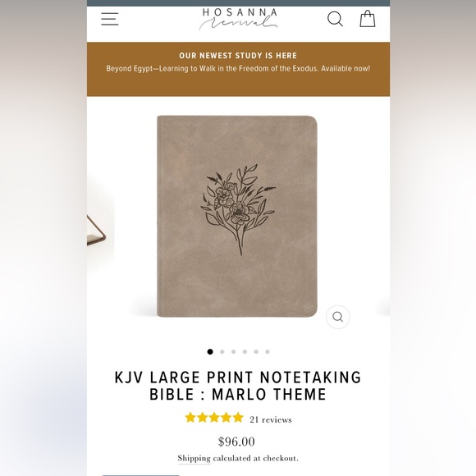Image resolution: width=476 pixels, height=476 pixels.
Task: Select sixth carousel dot
Action: pyautogui.click(x=268, y=351)
